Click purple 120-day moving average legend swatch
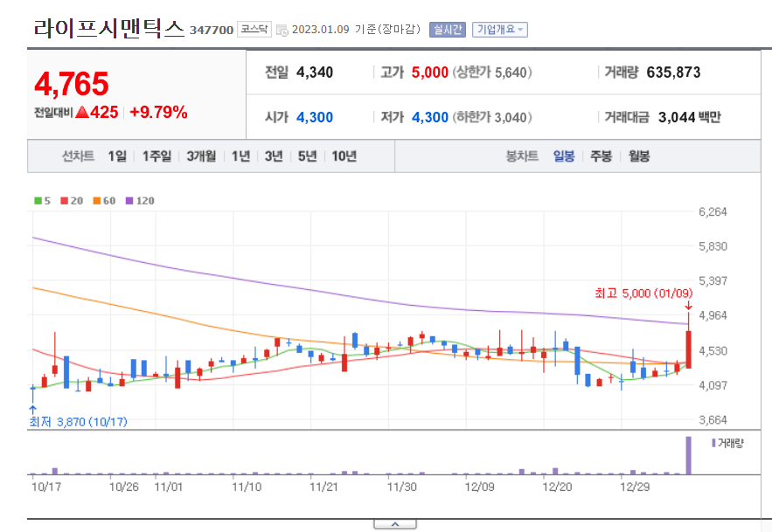This screenshot has width=772, height=532. tap(129, 201)
